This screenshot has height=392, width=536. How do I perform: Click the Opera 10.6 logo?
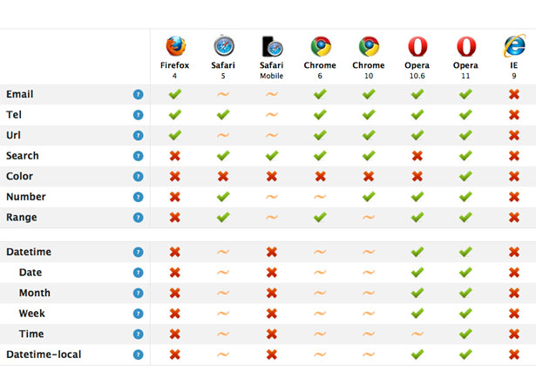417,46
